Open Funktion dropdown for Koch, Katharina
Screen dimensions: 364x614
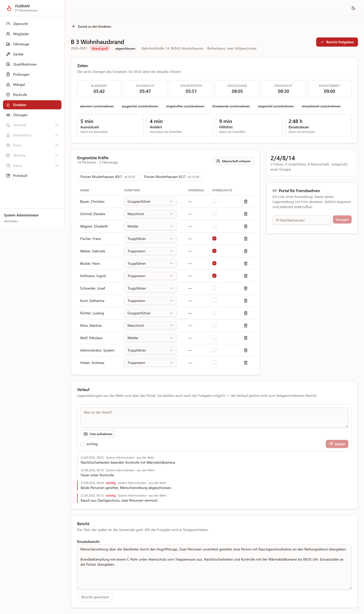pyautogui.click(x=150, y=301)
